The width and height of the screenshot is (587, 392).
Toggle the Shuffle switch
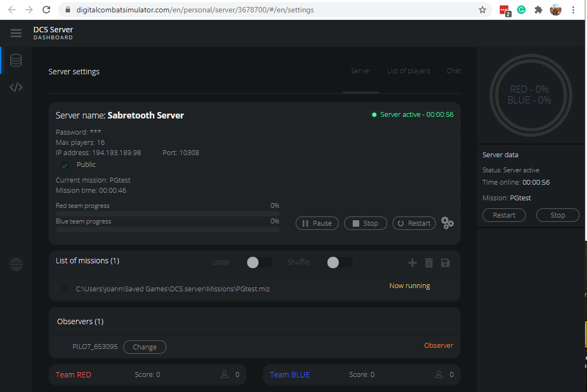pyautogui.click(x=340, y=262)
